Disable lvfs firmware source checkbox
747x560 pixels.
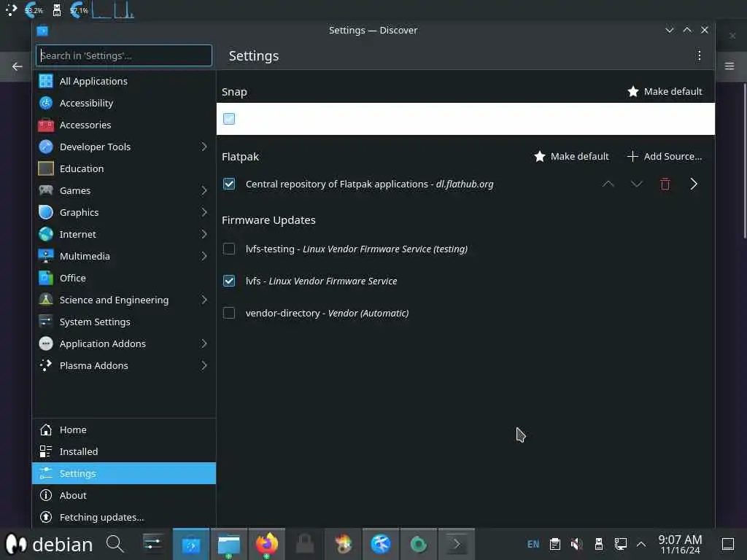pyautogui.click(x=229, y=281)
